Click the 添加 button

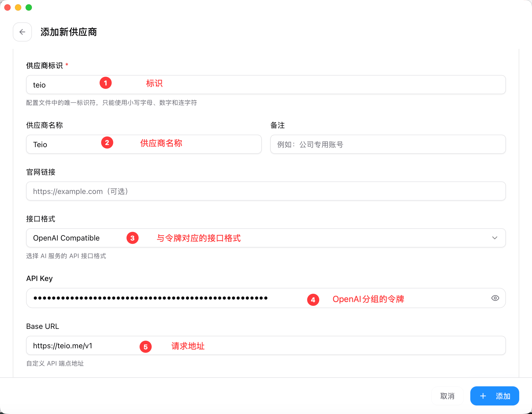[x=494, y=396]
